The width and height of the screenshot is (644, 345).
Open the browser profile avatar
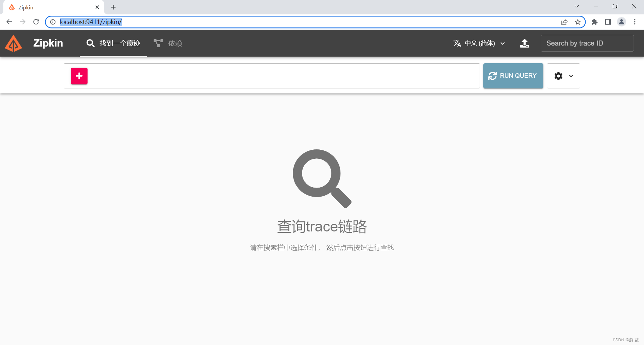(x=621, y=22)
